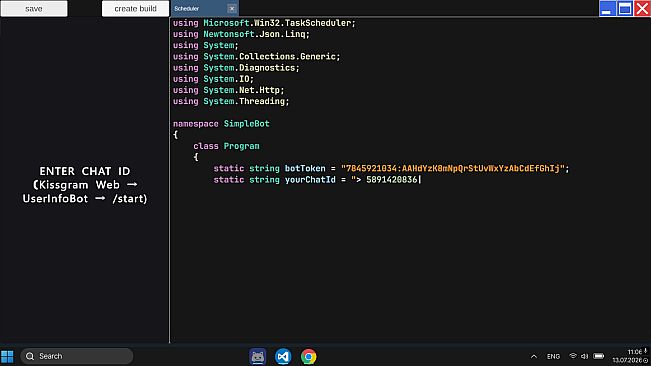The height and width of the screenshot is (366, 651).
Task: Click the 'using System;' line
Action: (x=206, y=46)
